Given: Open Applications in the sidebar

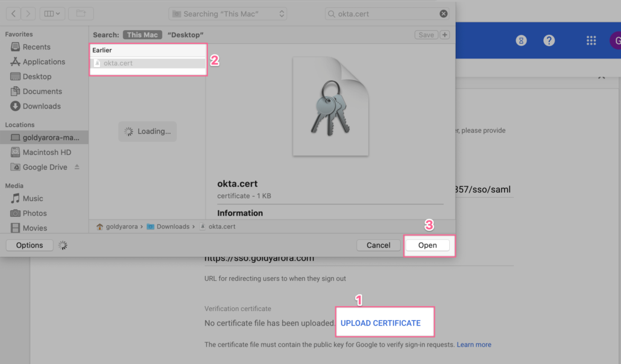Looking at the screenshot, I should coord(44,62).
